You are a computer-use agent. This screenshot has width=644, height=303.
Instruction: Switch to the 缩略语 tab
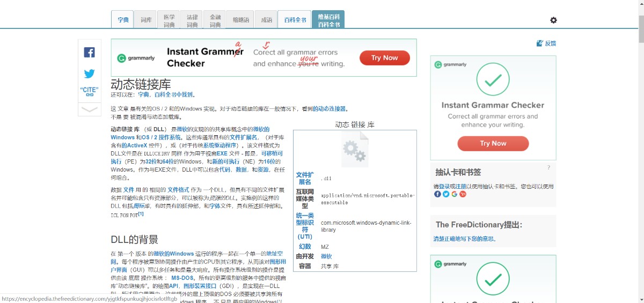click(240, 20)
